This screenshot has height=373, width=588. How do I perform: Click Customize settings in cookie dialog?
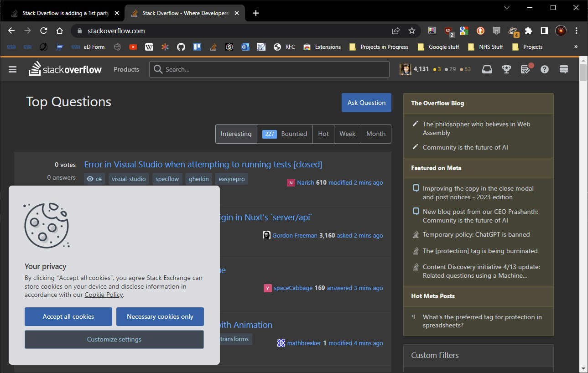(114, 339)
